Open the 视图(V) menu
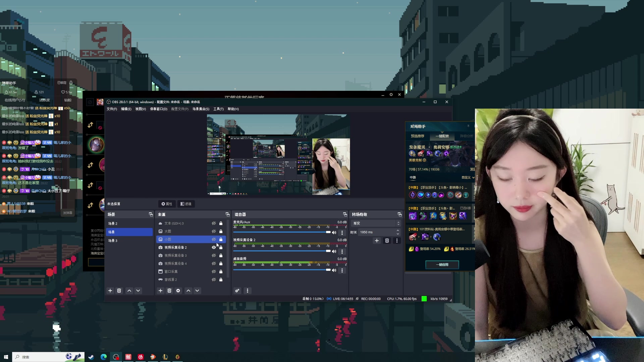 pos(141,109)
